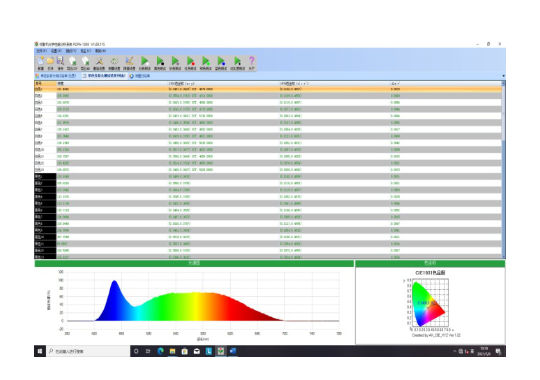
Task: Click the first Excel export icon
Action: [x=72, y=63]
